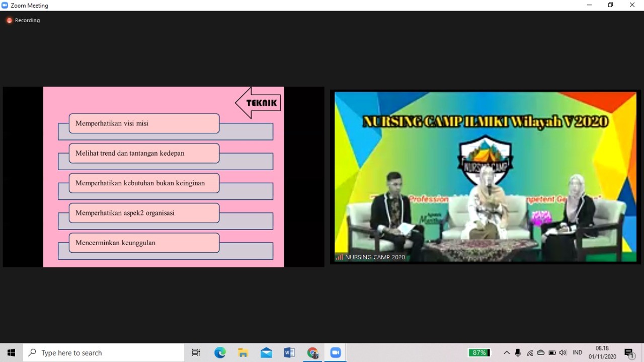Image resolution: width=644 pixels, height=362 pixels.
Task: Open the volume control in system tray
Action: [x=563, y=353]
